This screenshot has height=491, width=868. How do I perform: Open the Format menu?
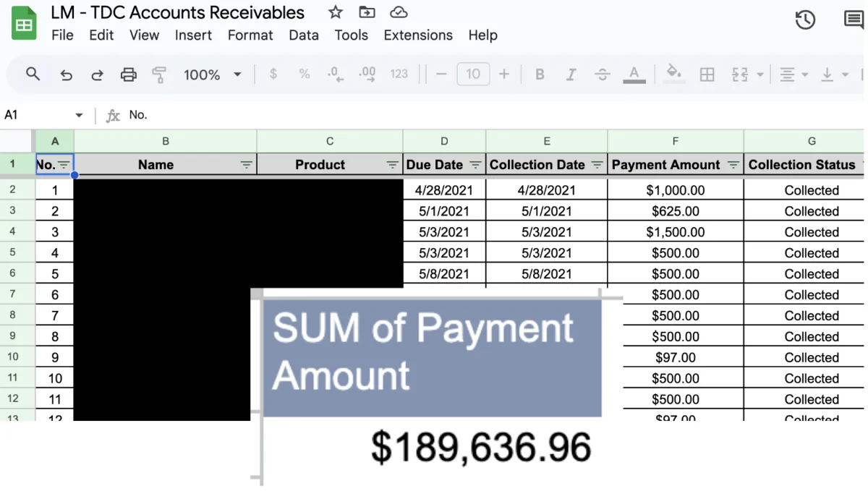pyautogui.click(x=250, y=35)
